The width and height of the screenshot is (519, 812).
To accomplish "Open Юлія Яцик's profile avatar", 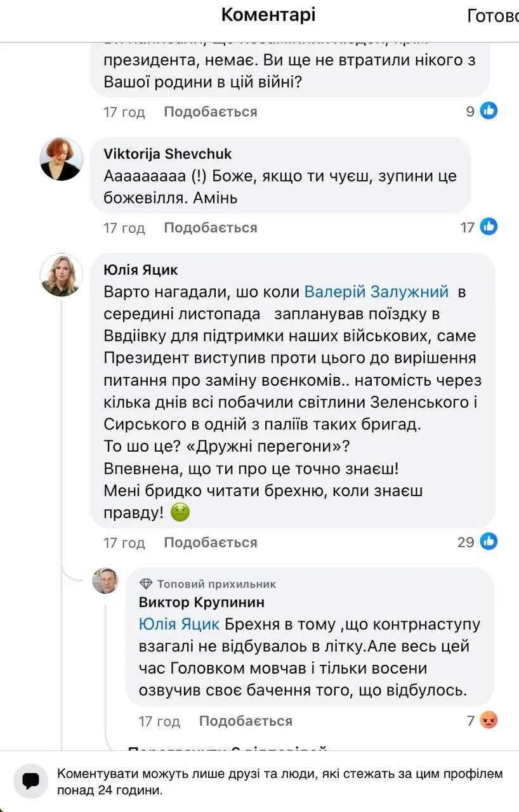I will coord(62,275).
